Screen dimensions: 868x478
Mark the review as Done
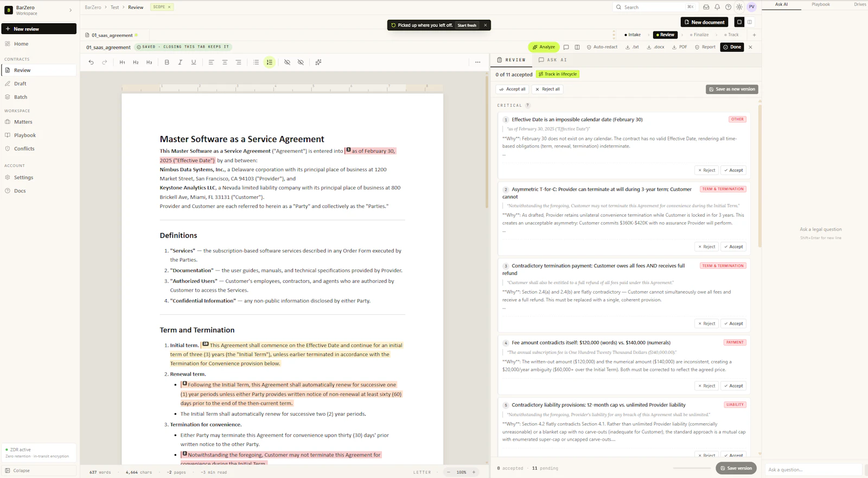pos(732,47)
